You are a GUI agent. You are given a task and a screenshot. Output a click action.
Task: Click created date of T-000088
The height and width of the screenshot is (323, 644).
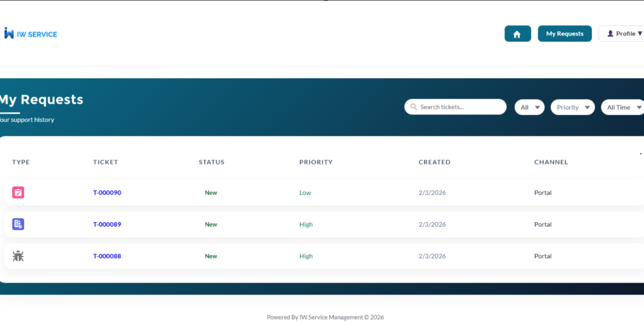[432, 256]
